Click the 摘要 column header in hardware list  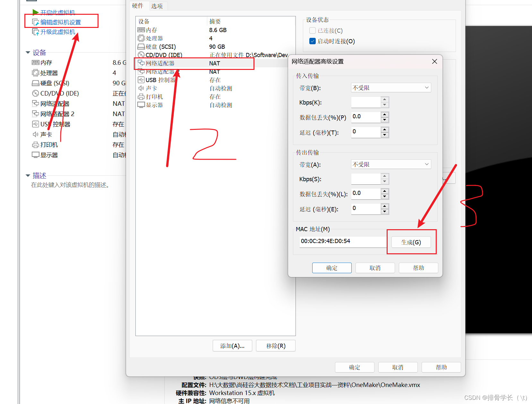(x=251, y=21)
